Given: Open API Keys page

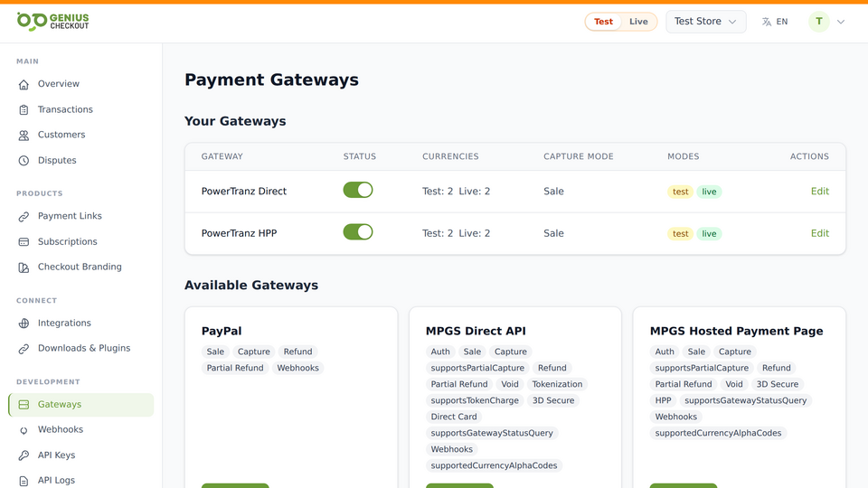Looking at the screenshot, I should pos(80,455).
